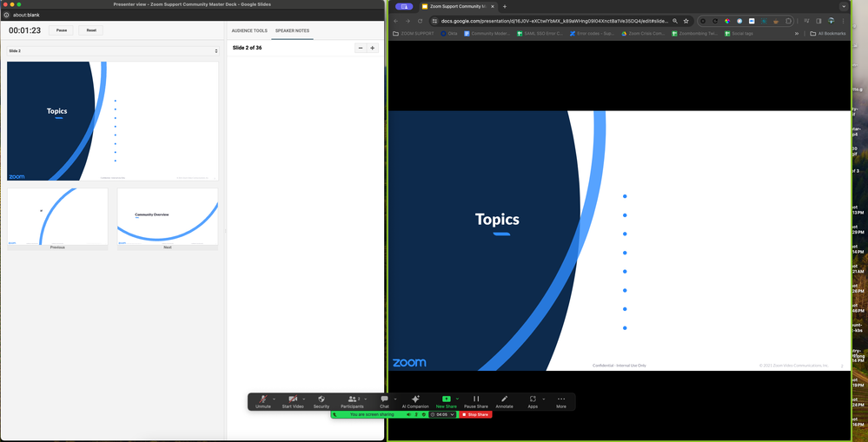Open the Slide 2 selector dropdown

click(112, 51)
